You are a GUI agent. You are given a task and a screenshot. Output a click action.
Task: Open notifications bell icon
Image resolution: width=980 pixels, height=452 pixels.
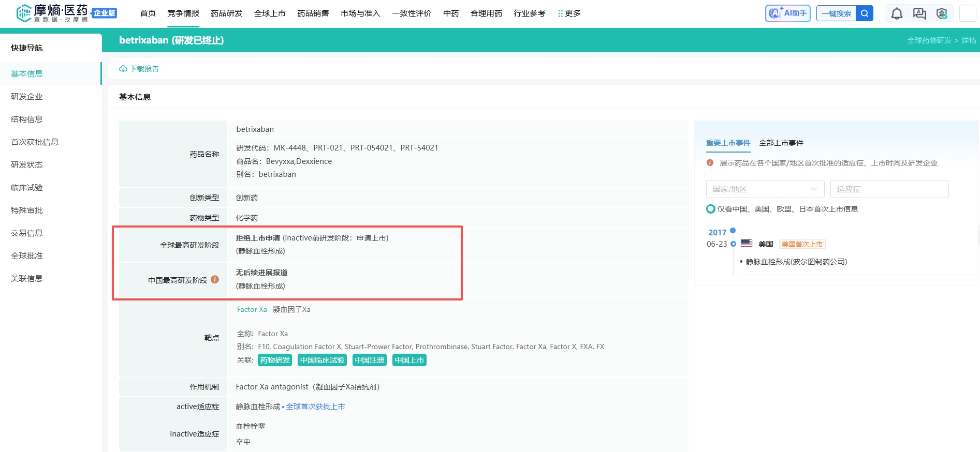[x=897, y=14]
